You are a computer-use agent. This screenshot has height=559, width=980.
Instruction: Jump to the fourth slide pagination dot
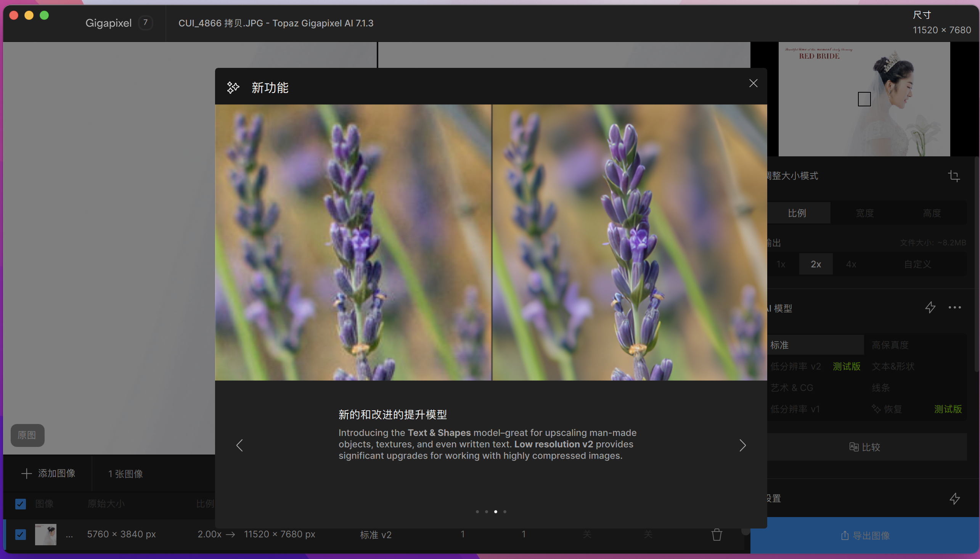505,512
